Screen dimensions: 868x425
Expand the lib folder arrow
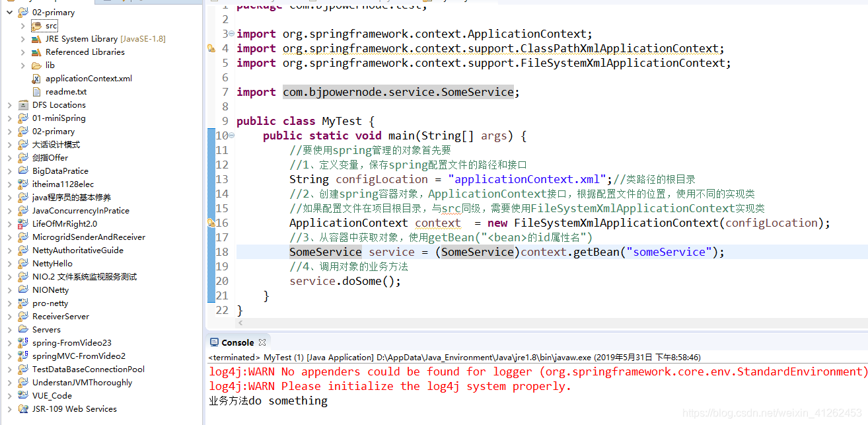(x=22, y=65)
